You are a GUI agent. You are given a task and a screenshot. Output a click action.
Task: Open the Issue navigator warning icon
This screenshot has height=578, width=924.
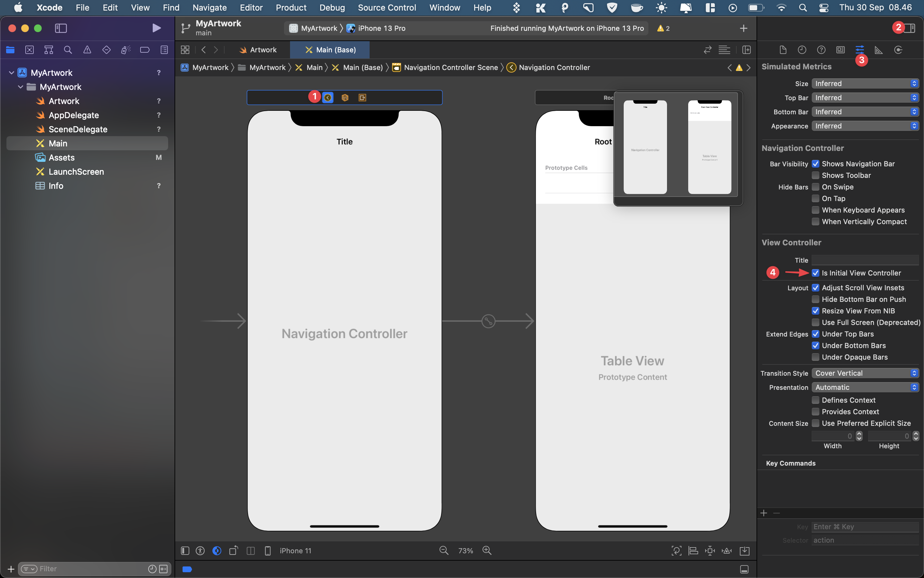coord(87,50)
